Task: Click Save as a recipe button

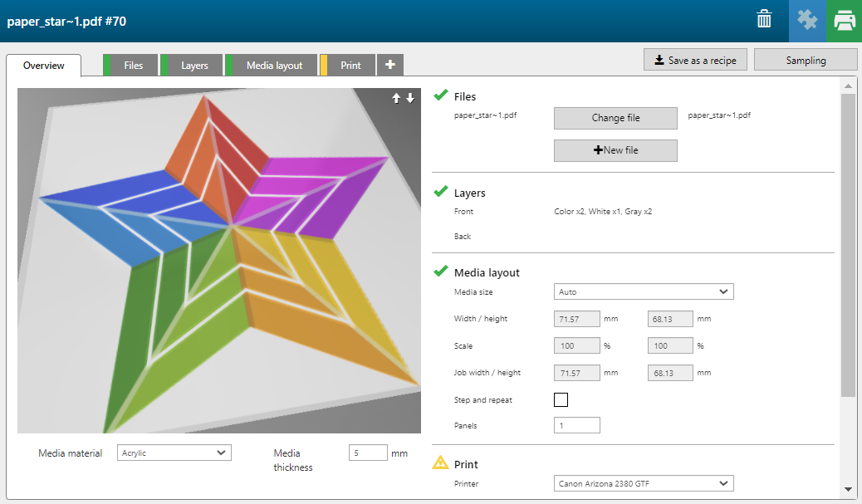Action: (x=695, y=60)
